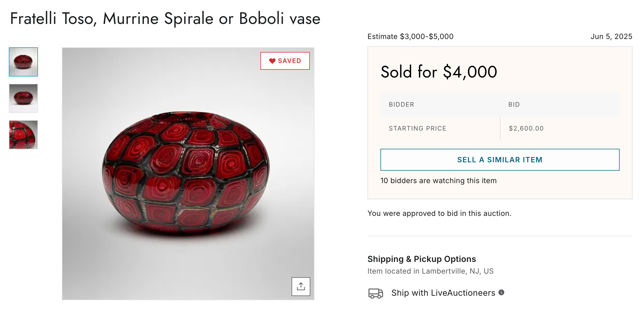Open the large main vase photo
This screenshot has width=644, height=309.
(x=188, y=173)
